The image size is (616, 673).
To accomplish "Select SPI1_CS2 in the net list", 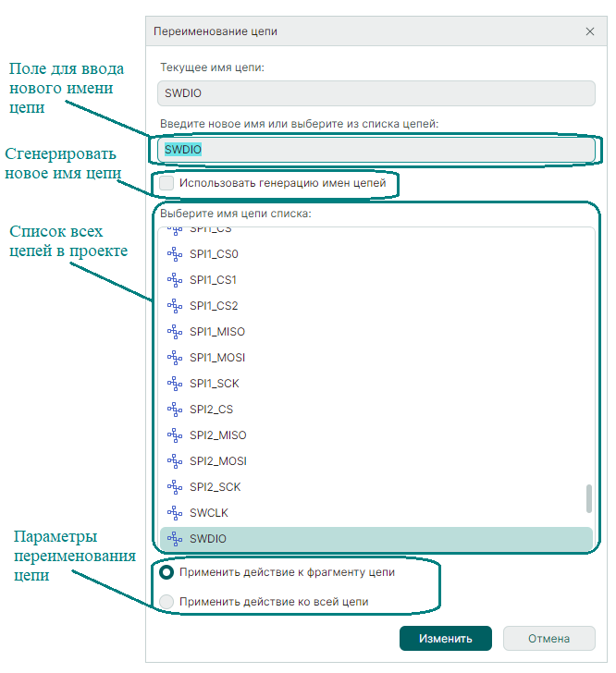I will click(x=214, y=305).
